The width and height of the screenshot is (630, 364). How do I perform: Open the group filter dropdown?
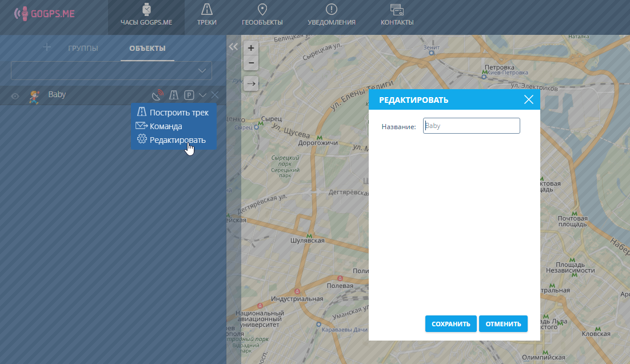pyautogui.click(x=111, y=70)
